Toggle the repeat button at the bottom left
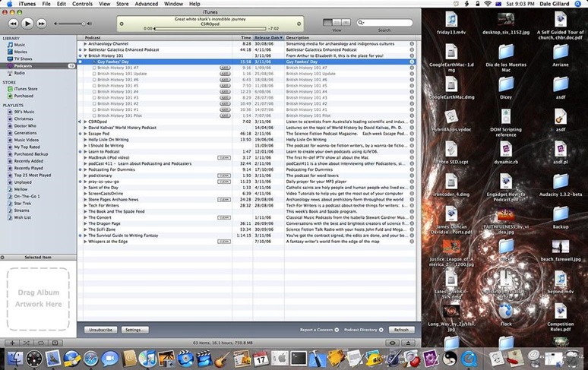Viewport: 588px width, 370px height. (x=40, y=343)
